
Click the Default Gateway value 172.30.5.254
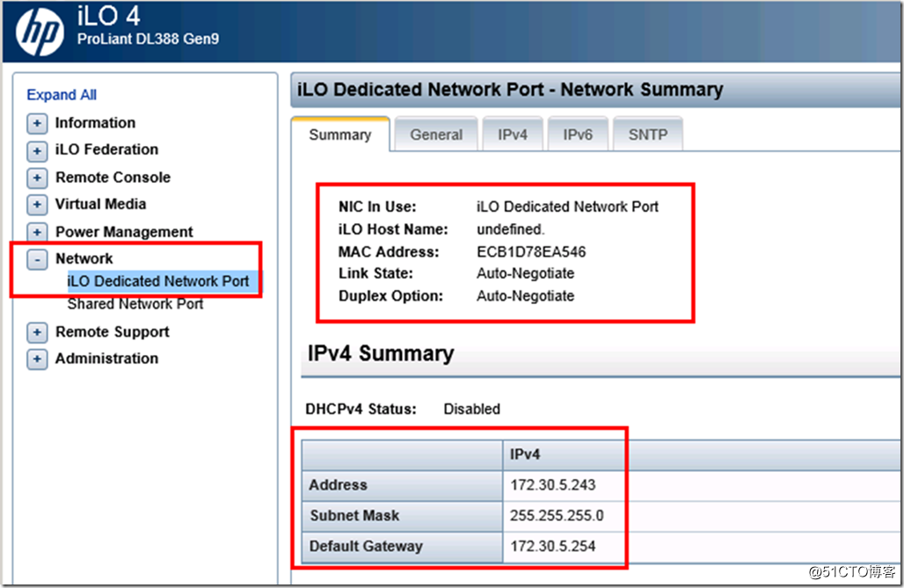[552, 547]
